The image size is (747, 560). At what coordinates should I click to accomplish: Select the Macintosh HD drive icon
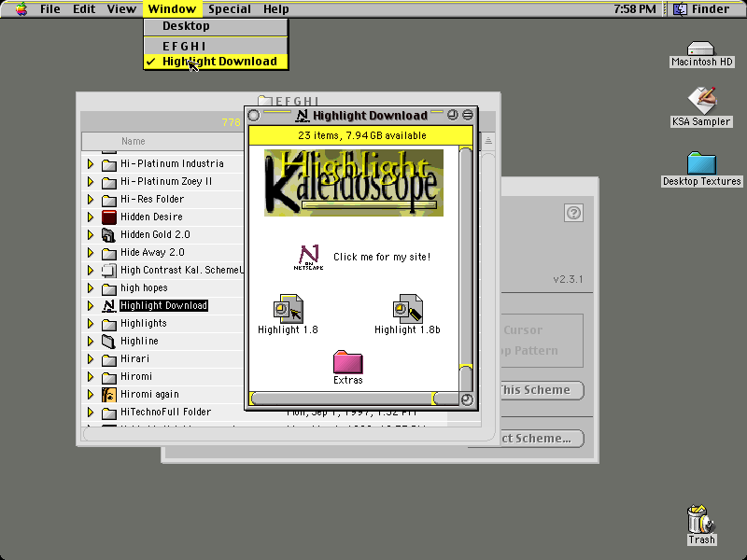[x=701, y=49]
